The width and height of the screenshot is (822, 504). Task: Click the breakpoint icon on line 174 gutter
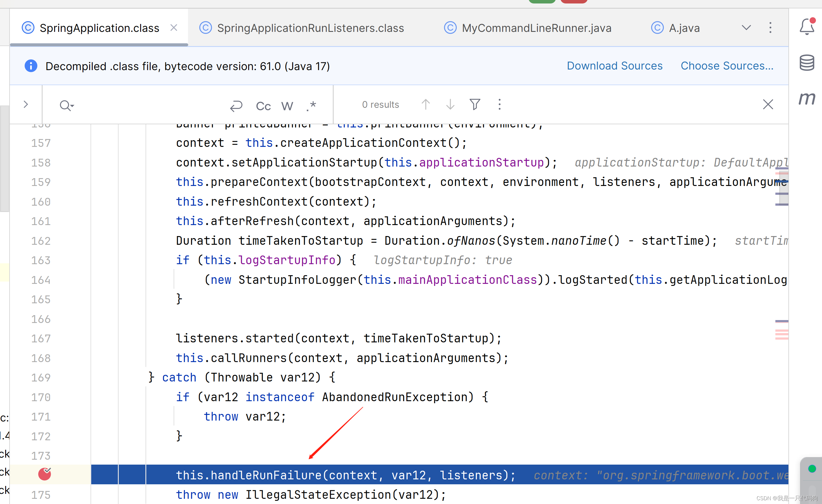click(x=45, y=474)
